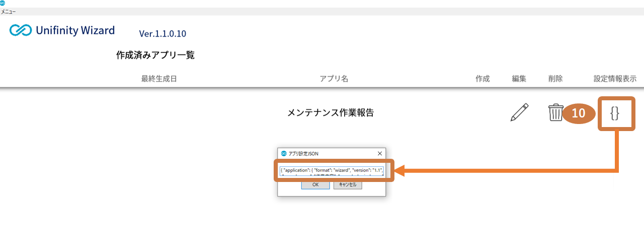The height and width of the screenshot is (246, 644).
Task: Click the pencil edit icon
Action: pos(519,112)
